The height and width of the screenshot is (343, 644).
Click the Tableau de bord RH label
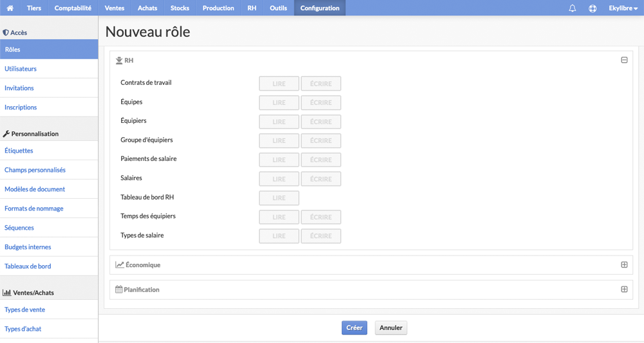pos(147,197)
